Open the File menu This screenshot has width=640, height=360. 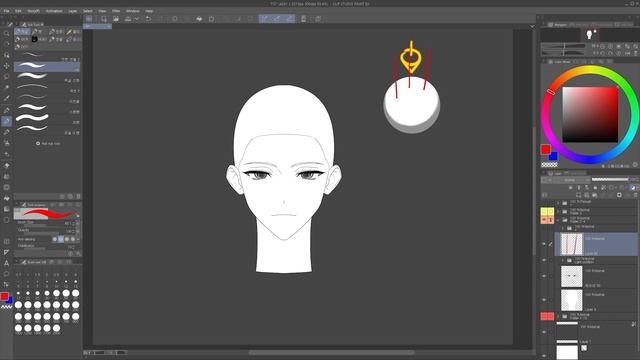(7, 11)
